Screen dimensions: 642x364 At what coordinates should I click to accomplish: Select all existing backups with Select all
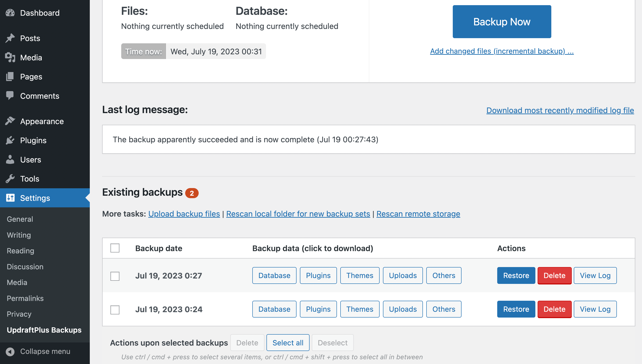pyautogui.click(x=288, y=342)
